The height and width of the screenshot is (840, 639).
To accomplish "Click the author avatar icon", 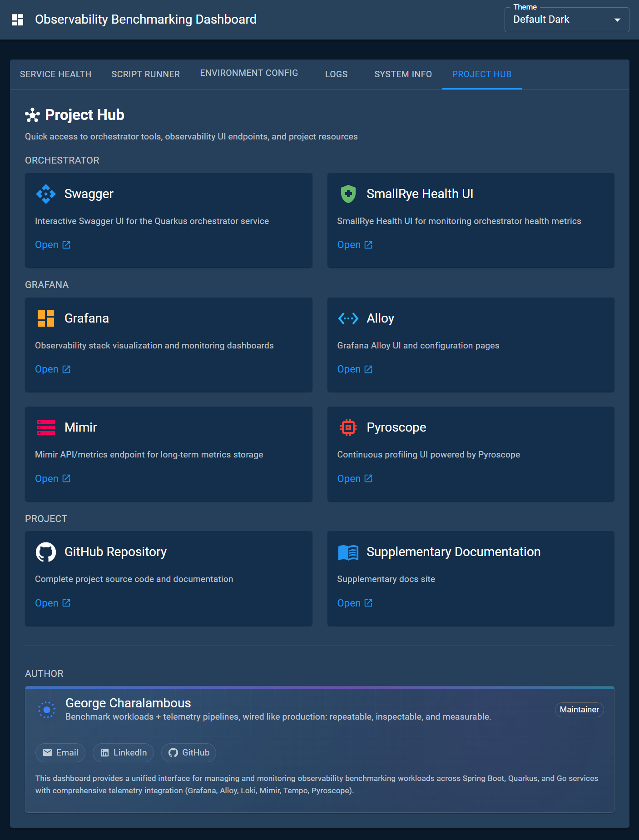I will click(47, 710).
